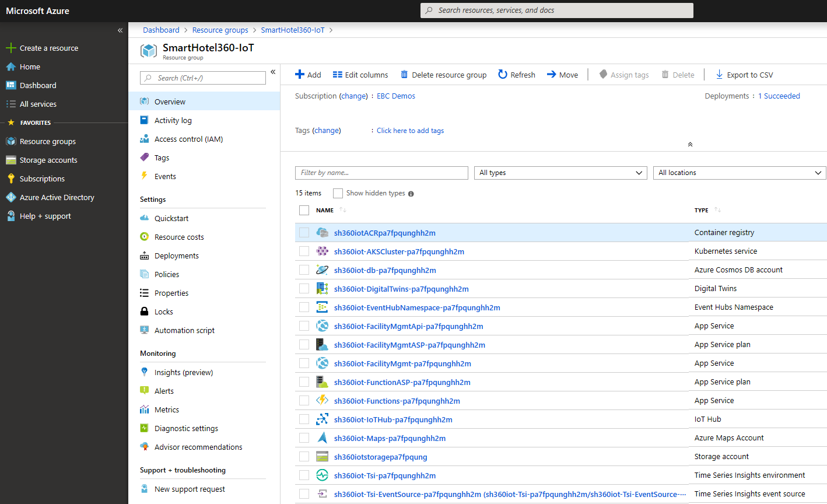Click the Container registry icon for sh360iotACRpa7fpqunghh2m

(322, 233)
